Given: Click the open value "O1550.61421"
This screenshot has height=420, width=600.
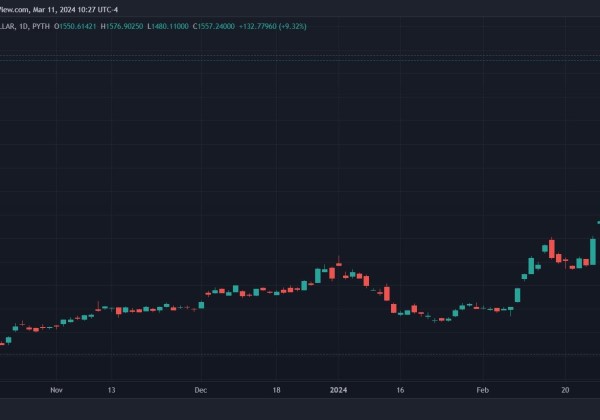Looking at the screenshot, I should point(75,26).
